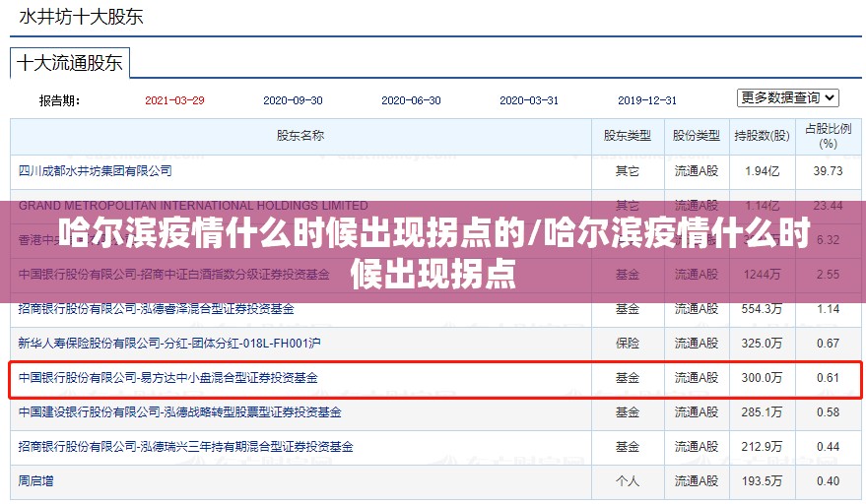Click the 1.94亿 holdings cell

pyautogui.click(x=763, y=171)
